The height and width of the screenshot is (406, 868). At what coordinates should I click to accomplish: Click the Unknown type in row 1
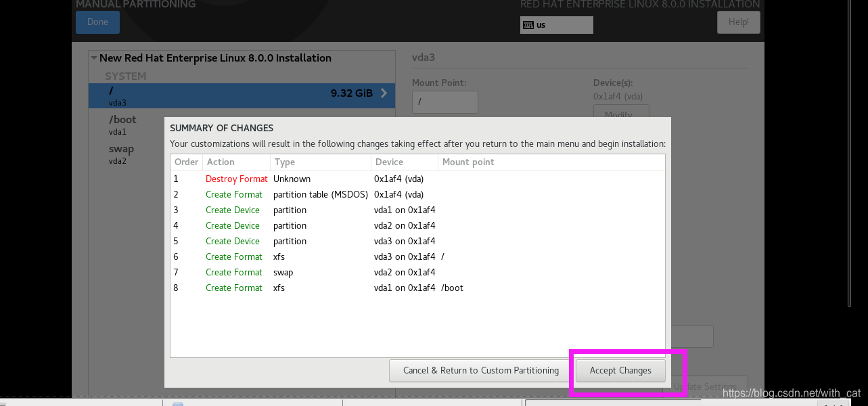point(292,179)
